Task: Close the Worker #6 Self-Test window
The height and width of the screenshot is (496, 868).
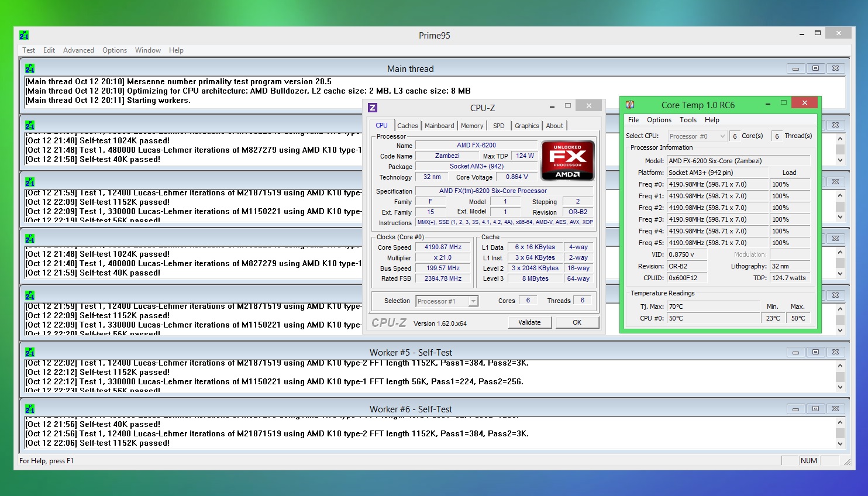Action: (836, 409)
